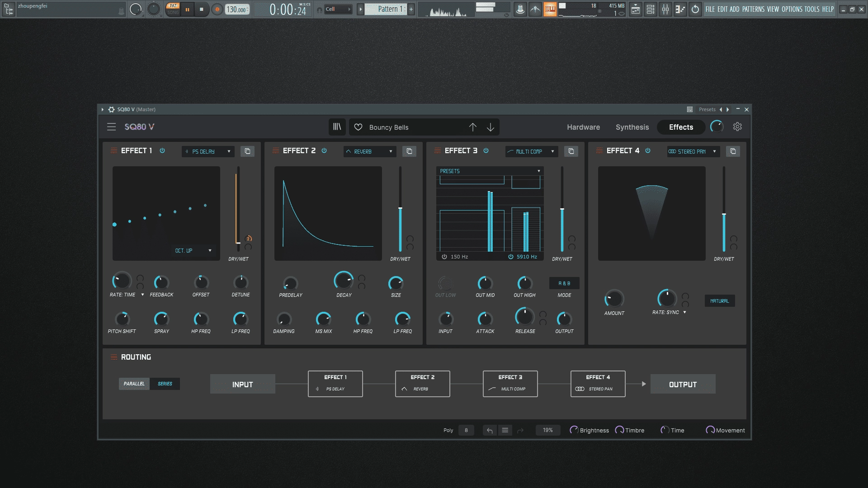Open FL Studio playlist view icon
Image resolution: width=868 pixels, height=488 pixels.
click(636, 9)
